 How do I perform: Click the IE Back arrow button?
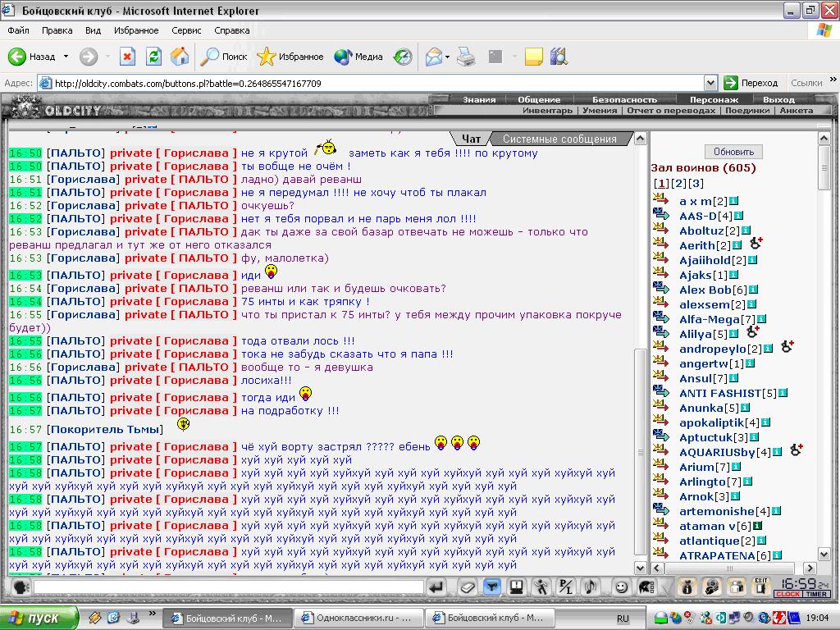coord(17,57)
